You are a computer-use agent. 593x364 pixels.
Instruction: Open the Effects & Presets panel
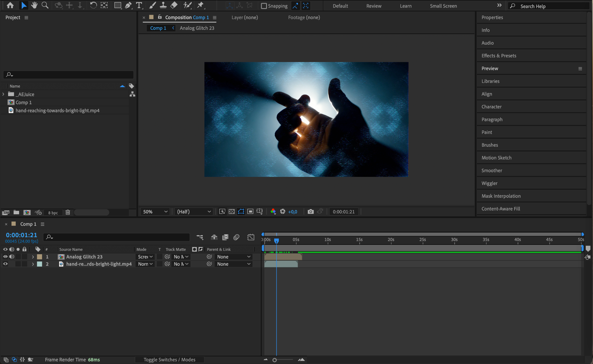499,56
